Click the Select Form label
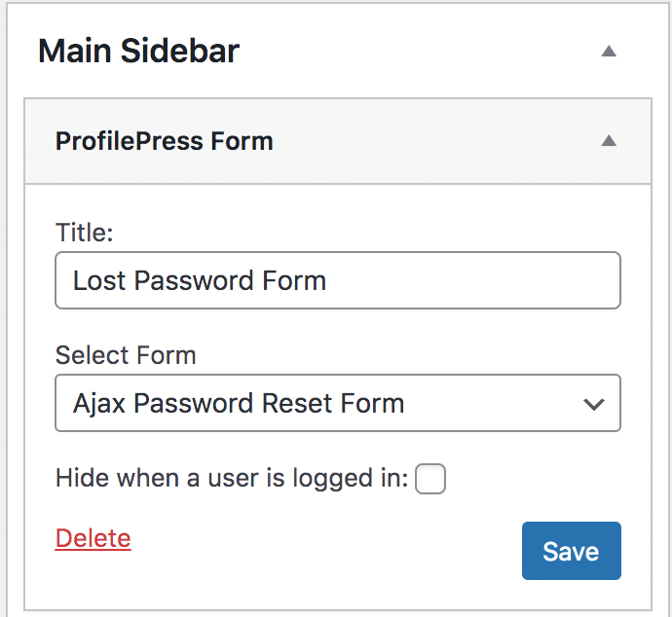The width and height of the screenshot is (672, 617). 126,355
